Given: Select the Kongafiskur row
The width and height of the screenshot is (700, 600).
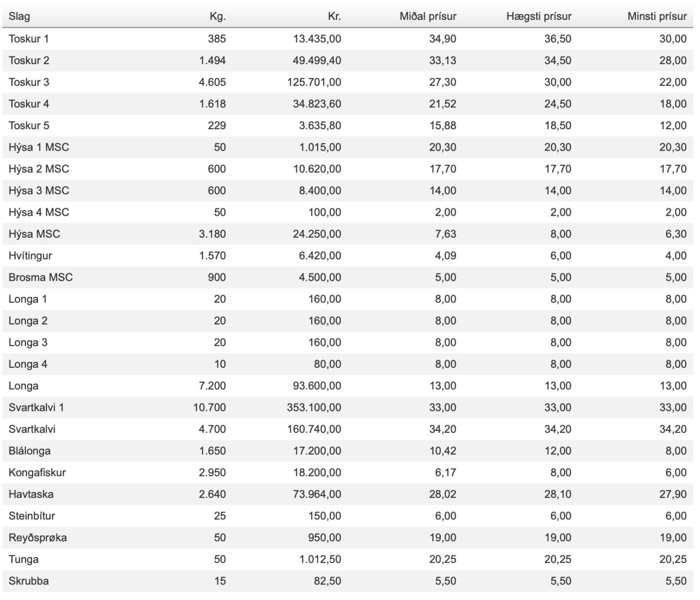Looking at the screenshot, I should [348, 473].
